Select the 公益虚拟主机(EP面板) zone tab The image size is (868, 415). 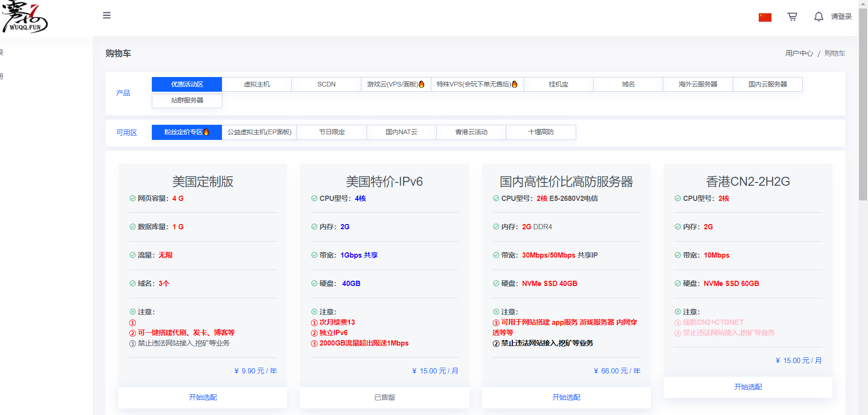259,132
